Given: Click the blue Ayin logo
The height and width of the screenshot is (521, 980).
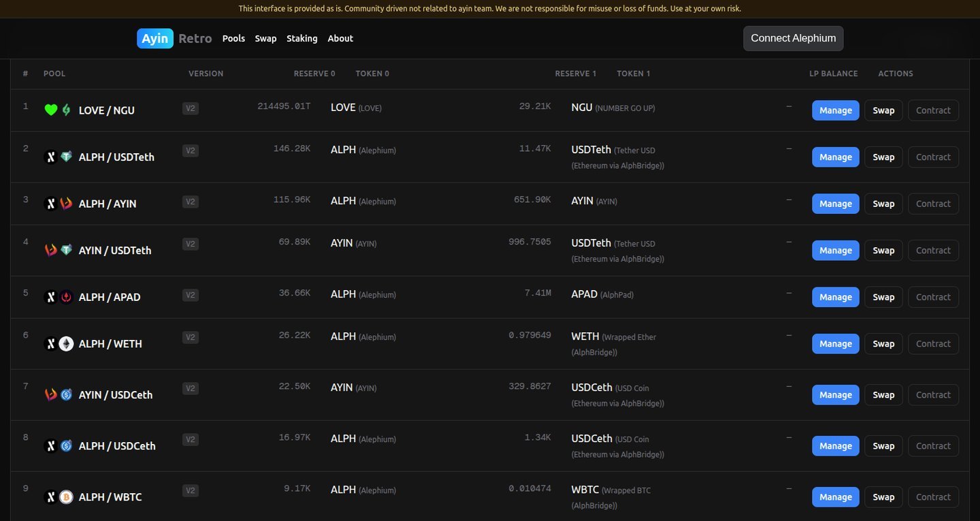Looking at the screenshot, I should (155, 38).
